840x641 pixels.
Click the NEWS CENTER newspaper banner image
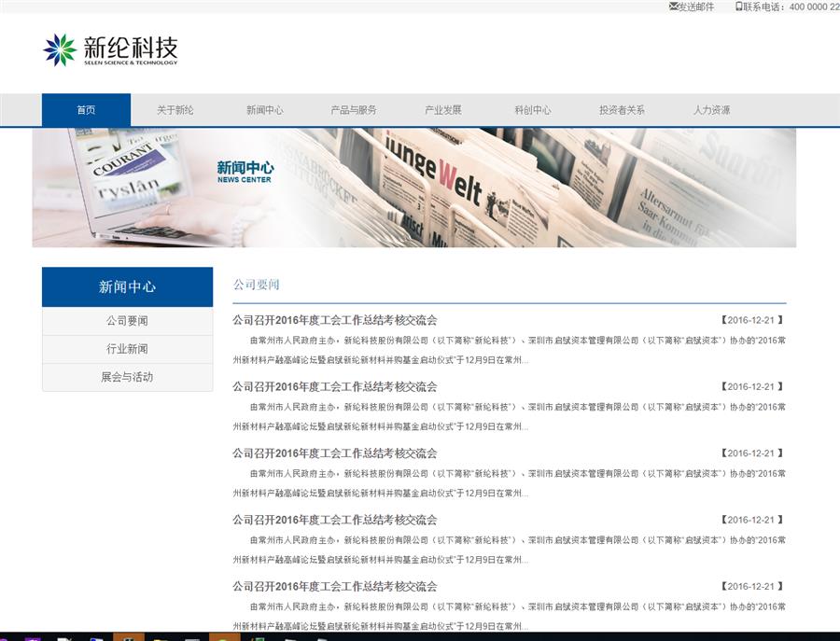[414, 188]
